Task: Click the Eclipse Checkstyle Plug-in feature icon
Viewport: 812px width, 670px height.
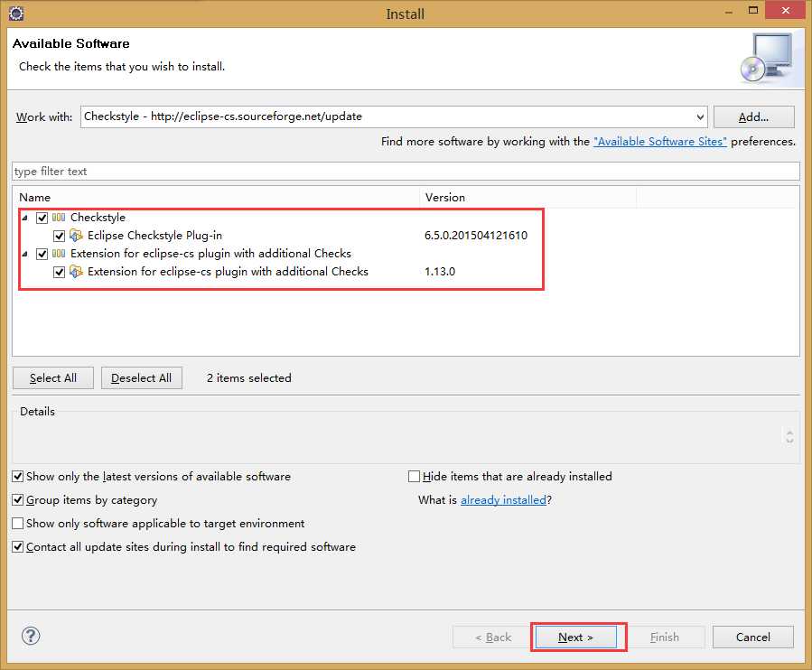Action: tap(76, 236)
